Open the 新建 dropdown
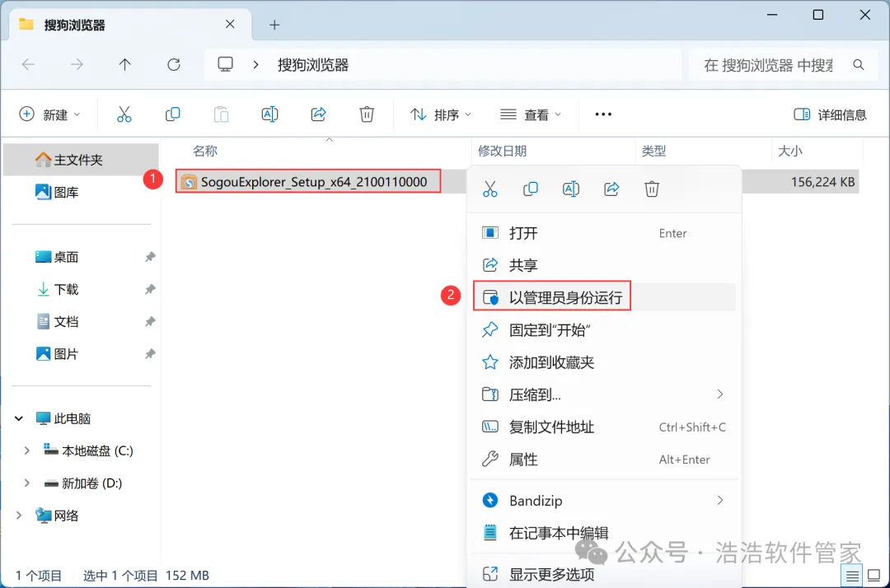890x588 pixels. (x=50, y=114)
